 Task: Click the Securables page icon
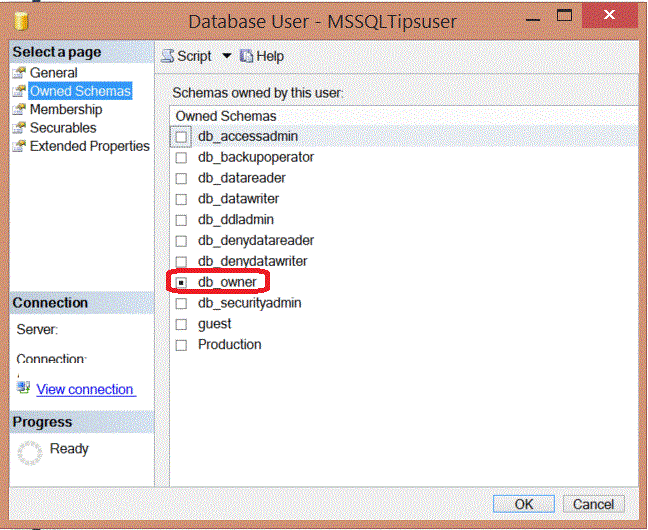19,128
